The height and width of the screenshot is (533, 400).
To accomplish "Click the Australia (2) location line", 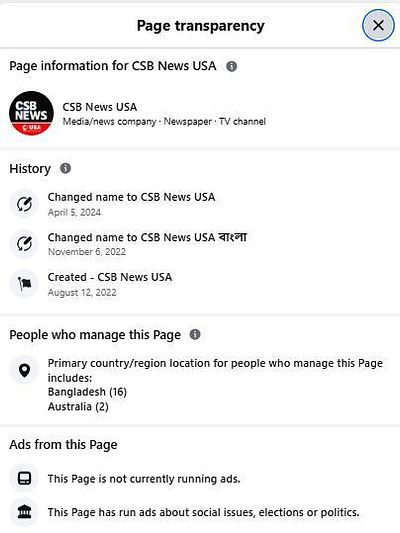I will 78,407.
